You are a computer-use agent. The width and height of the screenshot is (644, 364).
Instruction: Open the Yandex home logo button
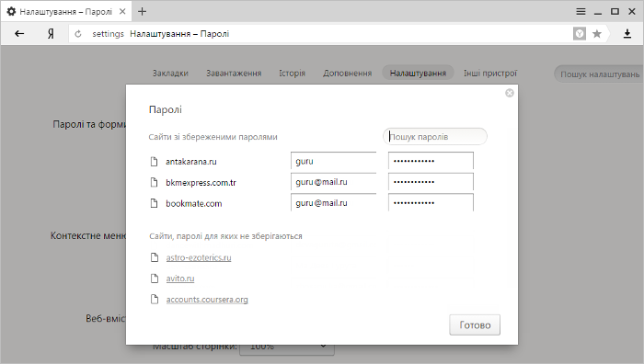51,34
